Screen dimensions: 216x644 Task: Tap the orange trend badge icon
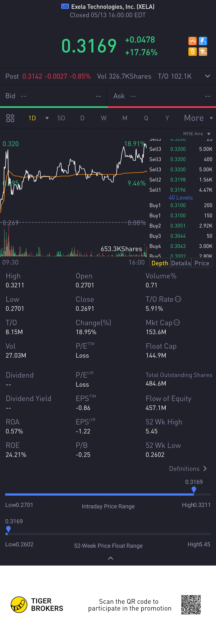click(x=192, y=41)
